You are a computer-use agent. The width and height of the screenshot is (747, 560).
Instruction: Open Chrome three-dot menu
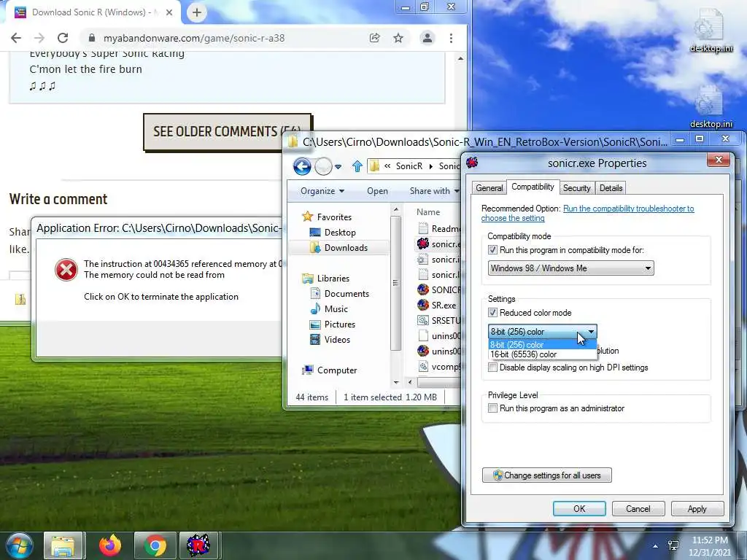451,38
